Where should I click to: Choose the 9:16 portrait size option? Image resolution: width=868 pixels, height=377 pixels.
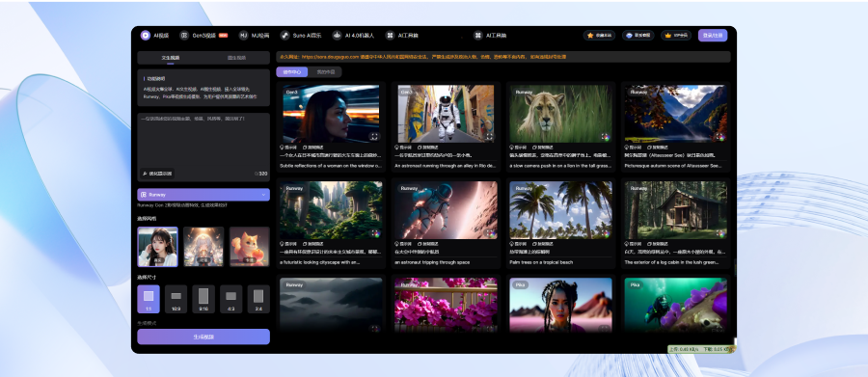203,299
